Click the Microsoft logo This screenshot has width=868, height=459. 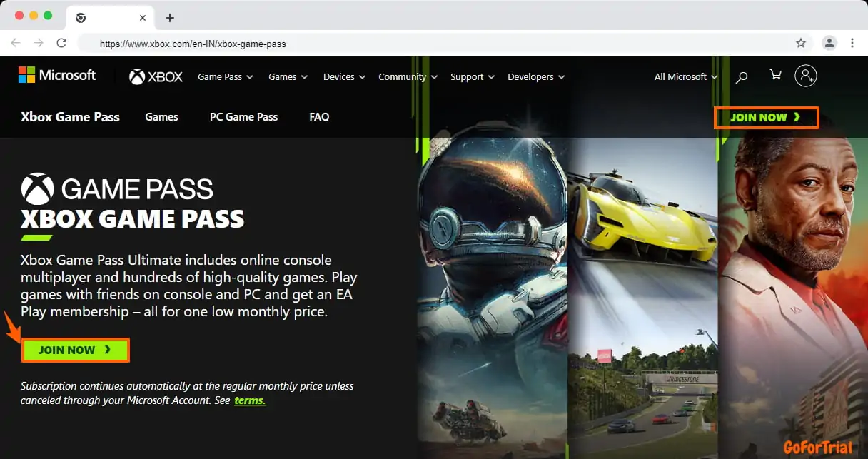[57, 75]
